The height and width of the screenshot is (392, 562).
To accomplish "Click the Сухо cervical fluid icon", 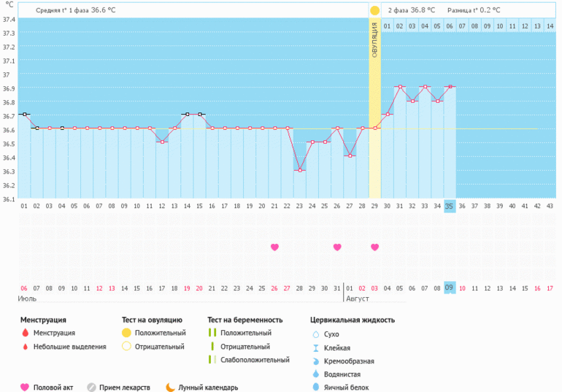I will [x=315, y=334].
